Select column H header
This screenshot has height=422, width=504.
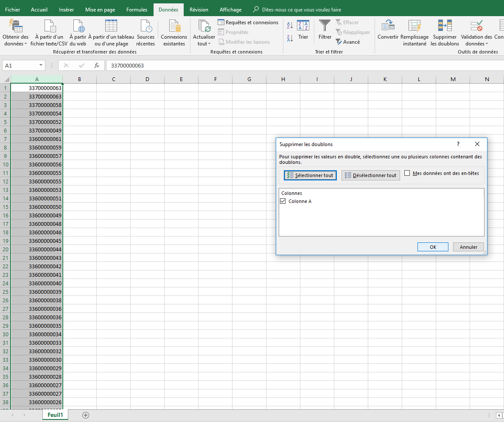pyautogui.click(x=283, y=79)
